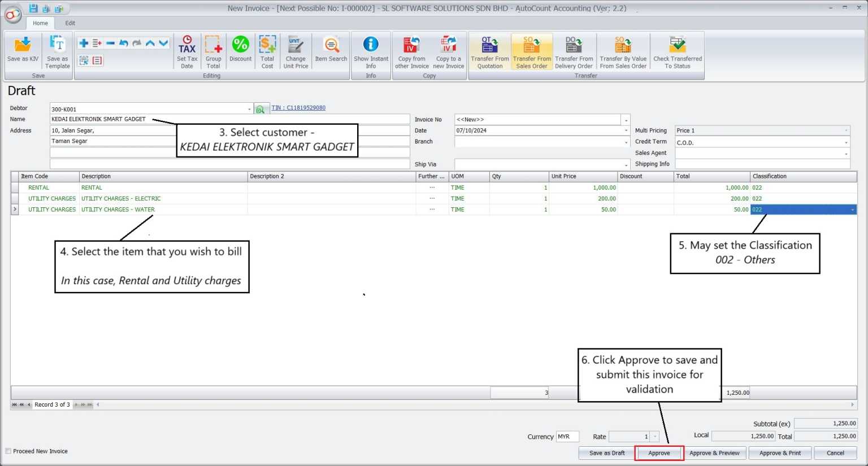Image resolution: width=868 pixels, height=466 pixels.
Task: Click the Unit Price 1,000.00 cell
Action: point(583,188)
